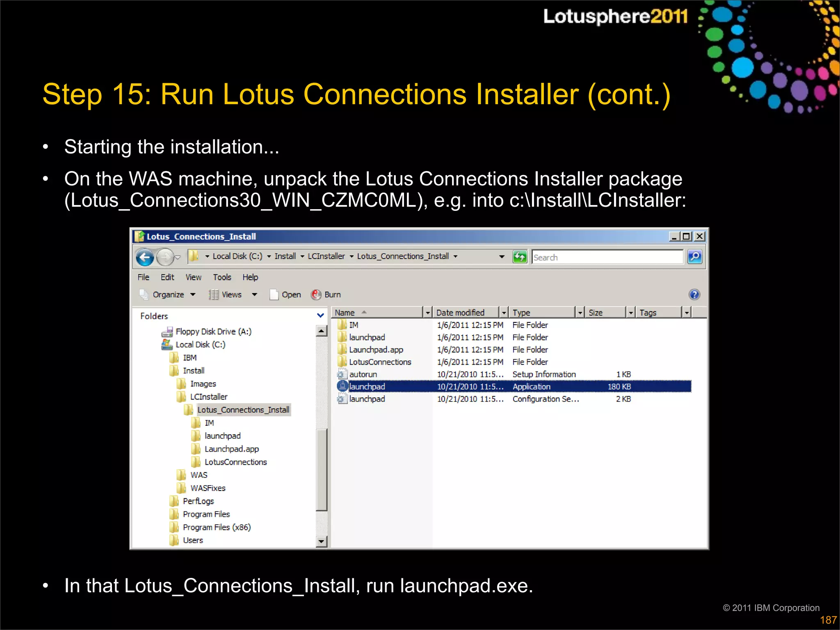
Task: Click the Organize toolbar icon
Action: coord(144,294)
